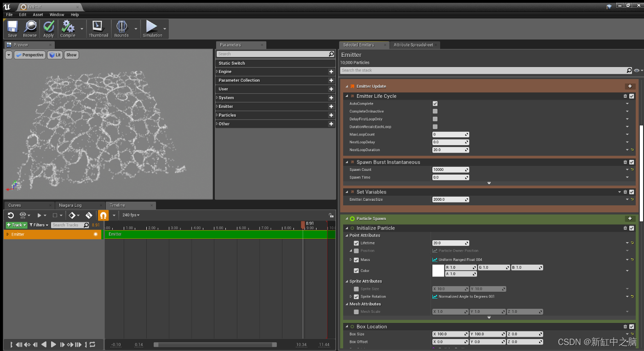644x351 pixels.
Task: Add a module to Particle Spawn
Action: (x=630, y=219)
